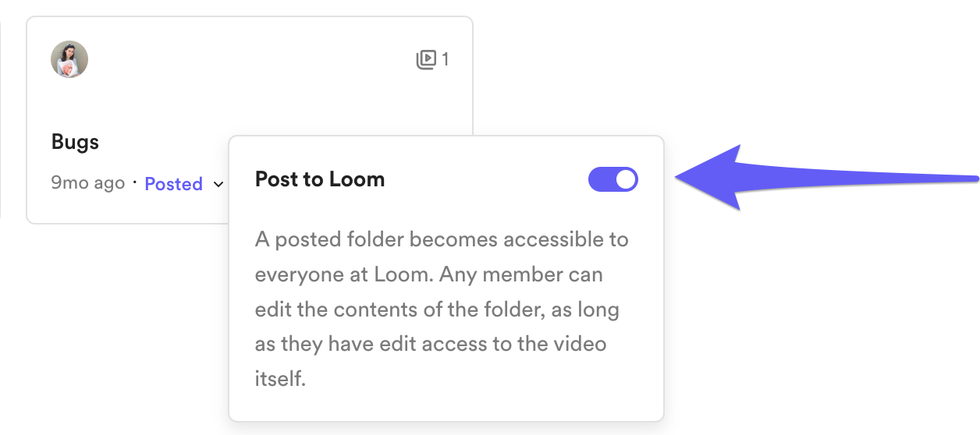
Task: Disable the Post to Loom toggle
Action: [613, 179]
